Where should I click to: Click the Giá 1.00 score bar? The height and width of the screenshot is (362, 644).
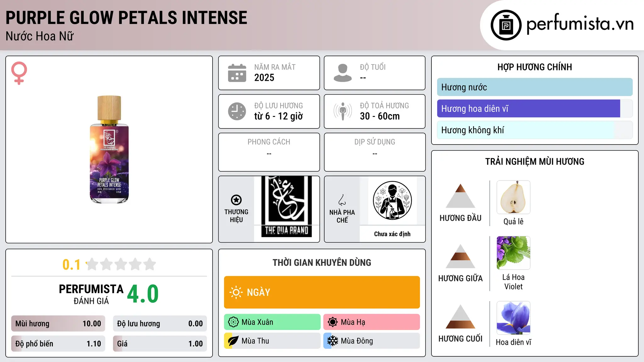click(x=160, y=343)
